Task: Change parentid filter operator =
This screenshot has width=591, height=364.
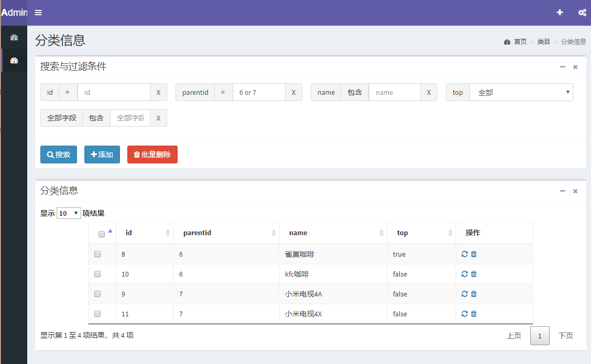Action: coord(223,92)
